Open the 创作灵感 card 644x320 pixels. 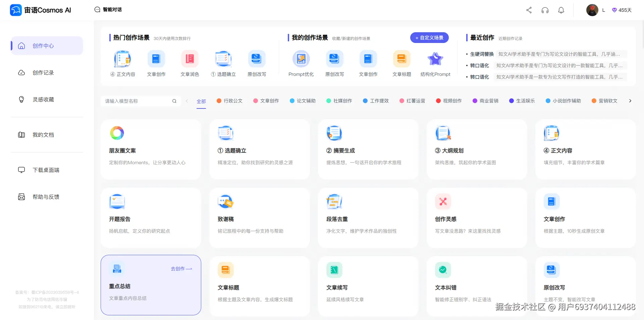click(x=477, y=218)
